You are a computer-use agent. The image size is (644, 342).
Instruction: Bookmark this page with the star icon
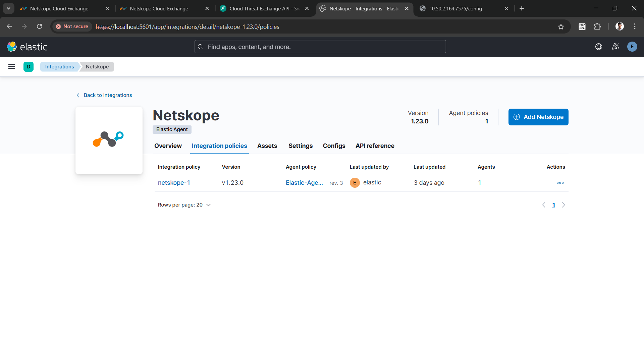pos(561,27)
